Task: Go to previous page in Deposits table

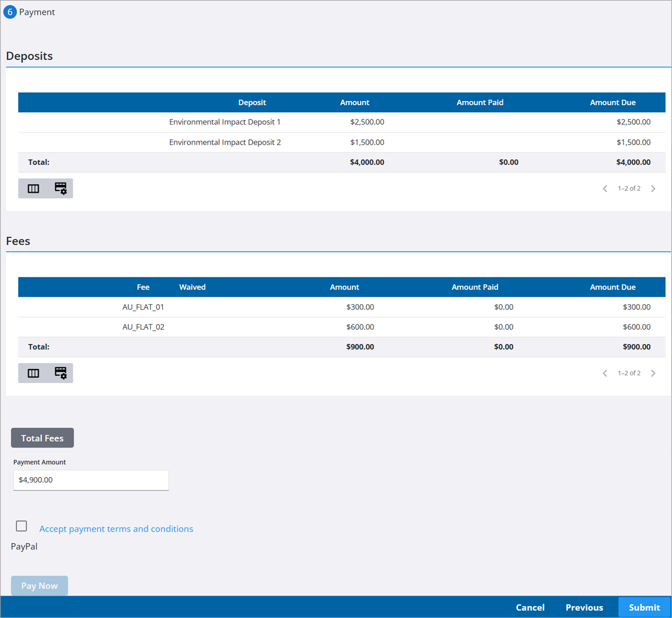Action: [604, 189]
